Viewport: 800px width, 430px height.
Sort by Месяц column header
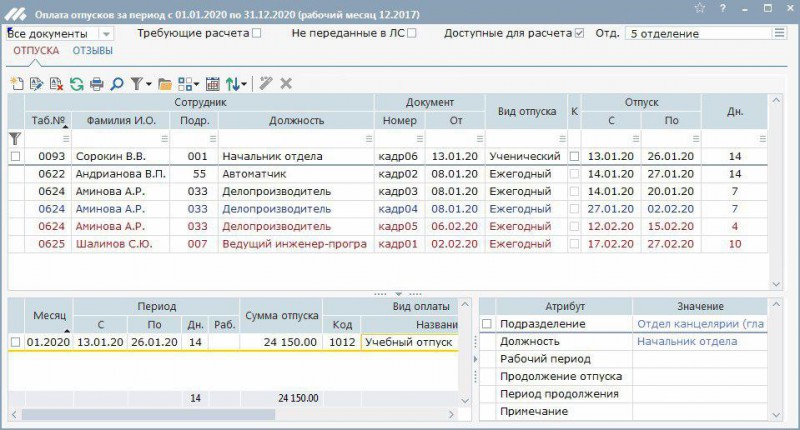point(49,315)
